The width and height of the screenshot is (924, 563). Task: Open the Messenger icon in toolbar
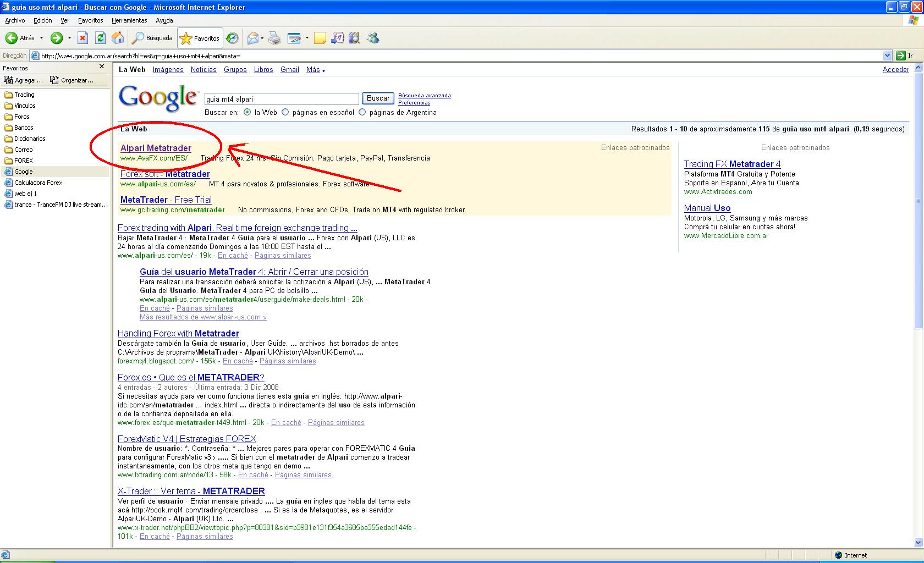point(373,38)
